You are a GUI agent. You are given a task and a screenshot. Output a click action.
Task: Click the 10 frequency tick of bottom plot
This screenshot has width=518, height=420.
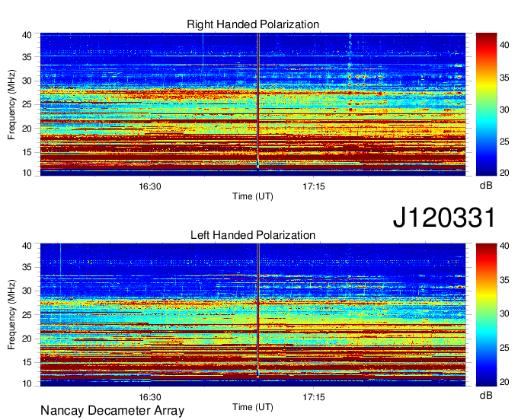(27, 383)
